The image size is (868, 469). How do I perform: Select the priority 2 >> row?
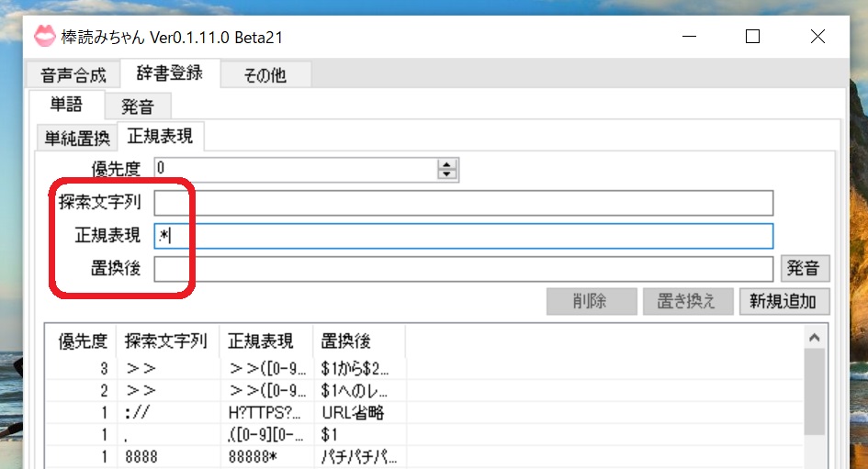coord(424,390)
